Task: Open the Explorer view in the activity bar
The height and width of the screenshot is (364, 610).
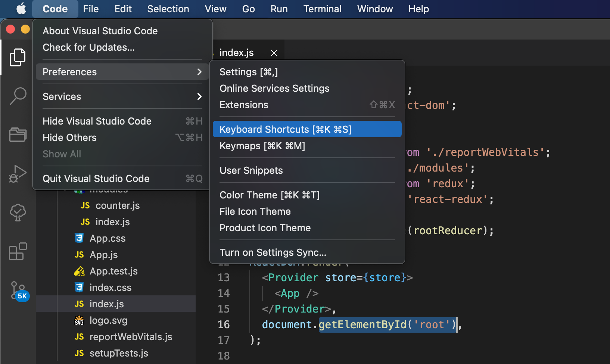Action: pos(18,57)
